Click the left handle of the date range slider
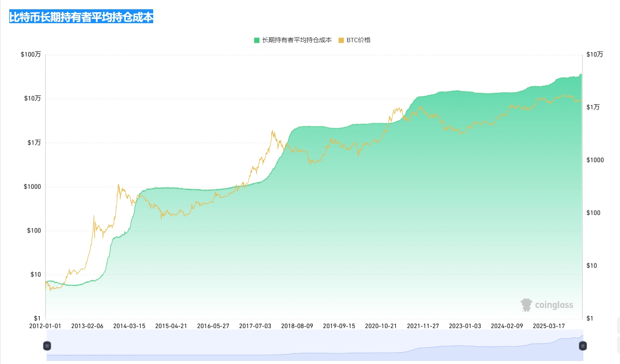 [x=47, y=346]
